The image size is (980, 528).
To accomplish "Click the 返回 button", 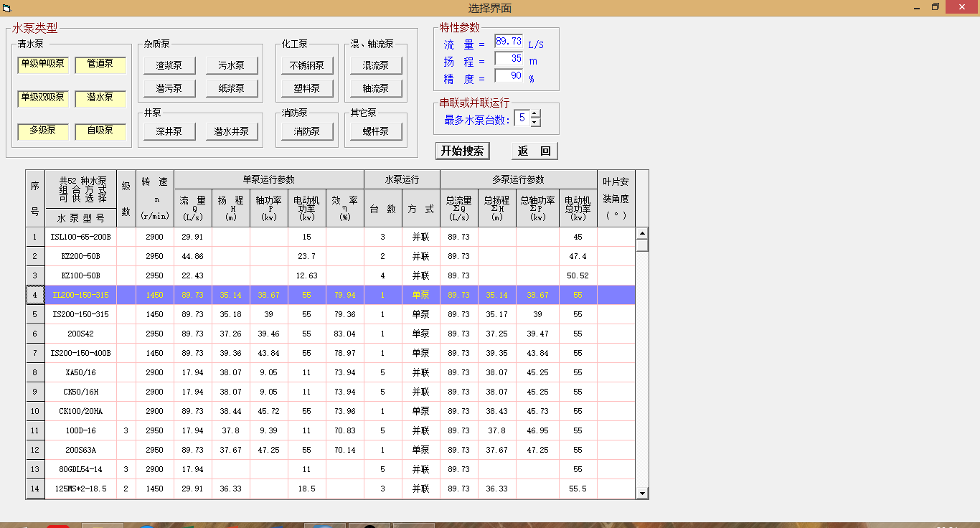I will (x=534, y=151).
